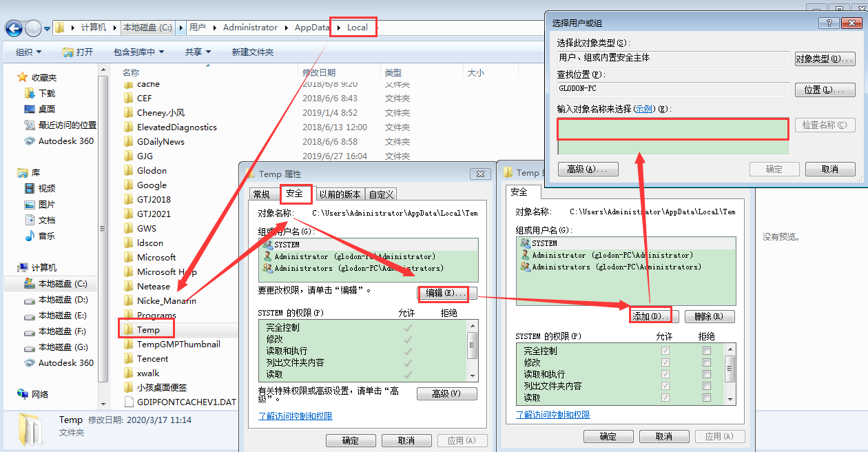Open the 音乐 library icon
Screen dimensions: 868x452
29,236
